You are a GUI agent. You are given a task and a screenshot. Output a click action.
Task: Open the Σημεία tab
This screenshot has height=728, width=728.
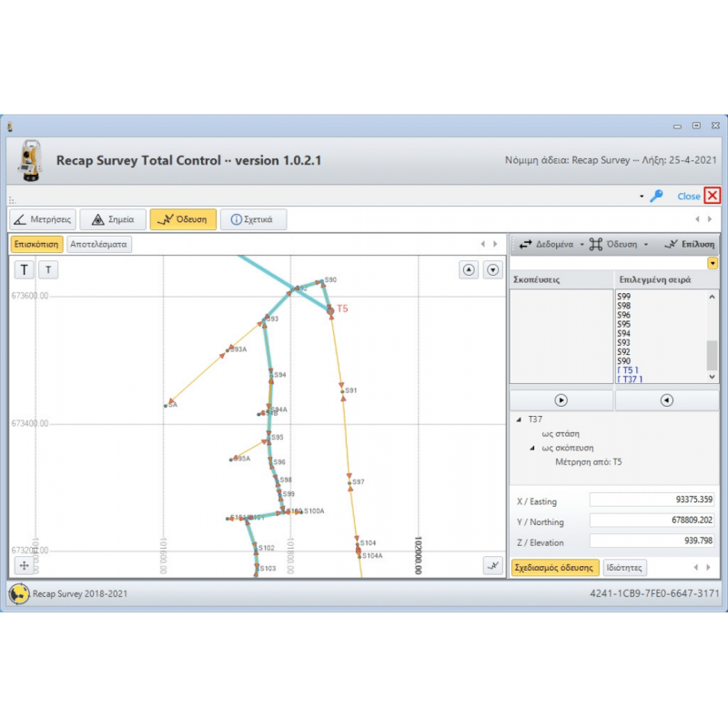pos(113,219)
